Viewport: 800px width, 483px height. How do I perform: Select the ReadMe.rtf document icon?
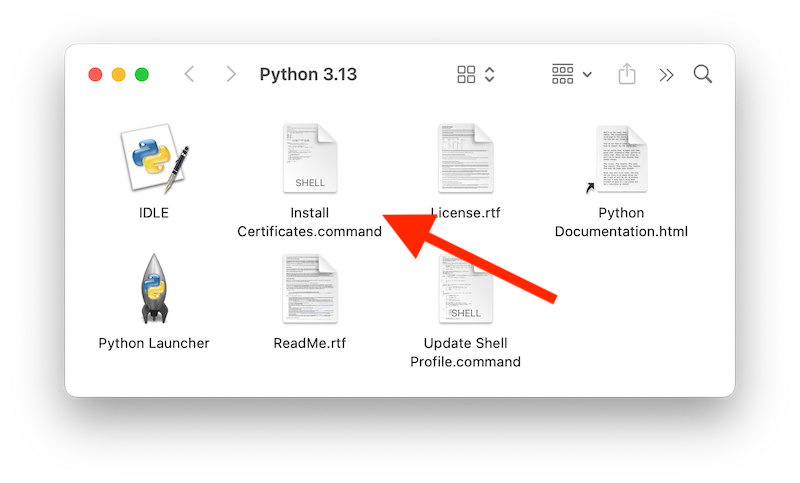[310, 290]
